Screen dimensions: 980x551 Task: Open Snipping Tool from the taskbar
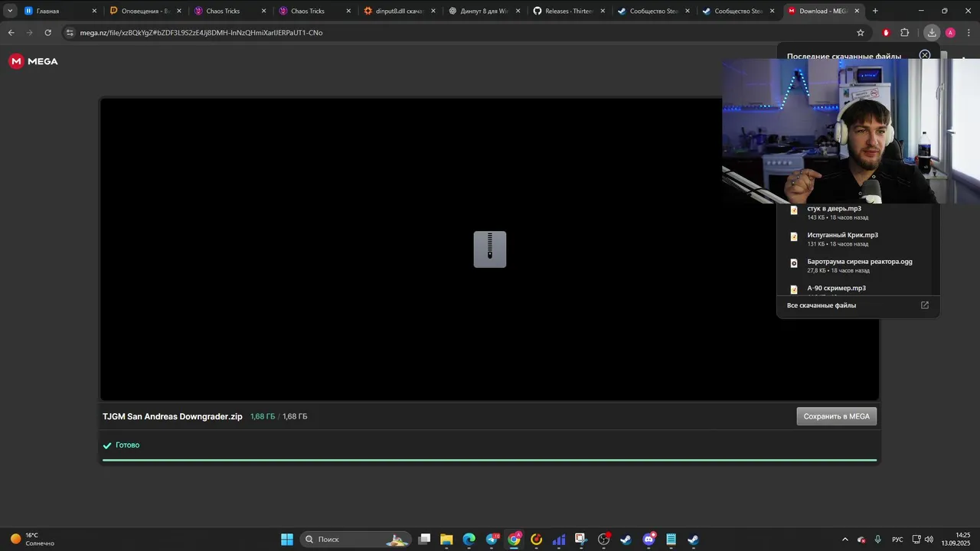coord(581,540)
